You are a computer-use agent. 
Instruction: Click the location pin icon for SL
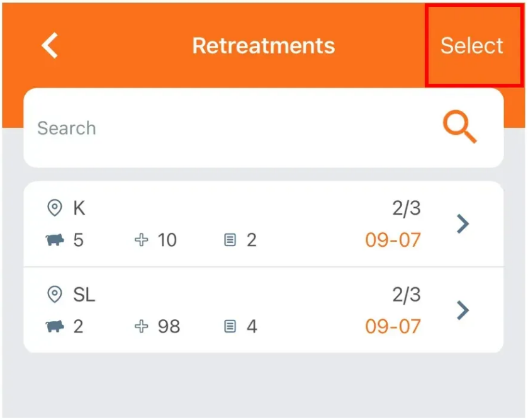click(x=55, y=294)
